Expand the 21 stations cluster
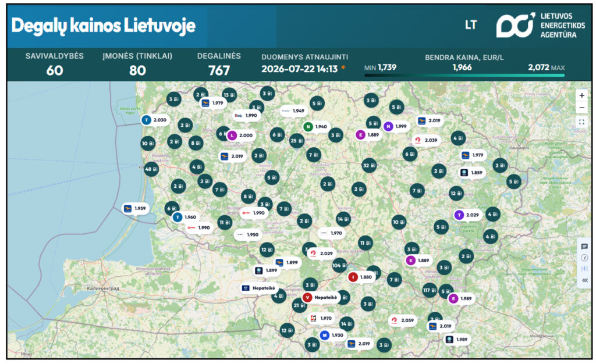This screenshot has width=596, height=364. coord(299,305)
